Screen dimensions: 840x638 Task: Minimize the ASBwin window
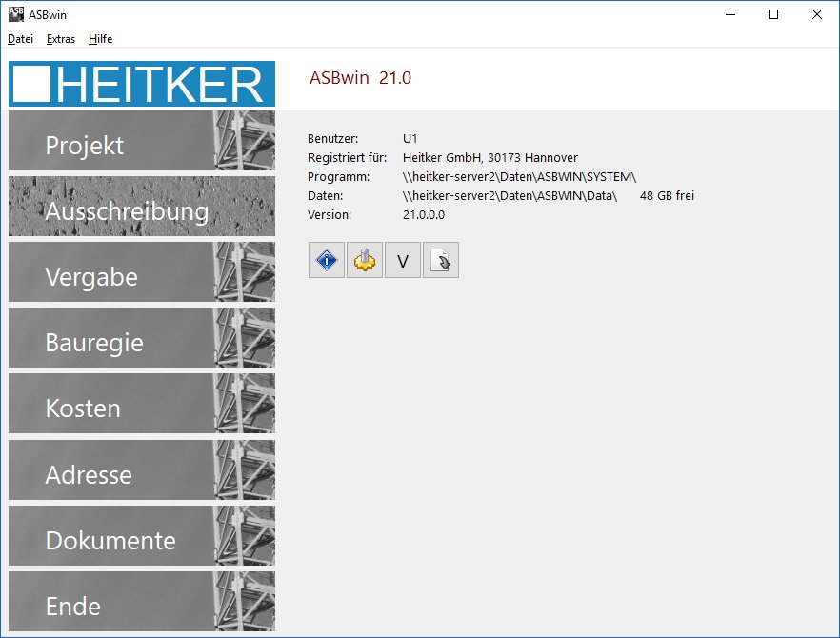(x=730, y=14)
